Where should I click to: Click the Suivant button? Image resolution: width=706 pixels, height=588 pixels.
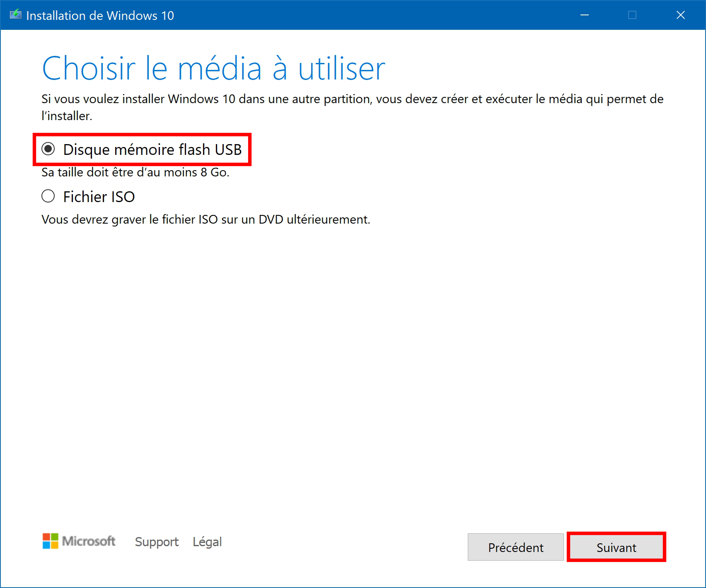pos(616,547)
